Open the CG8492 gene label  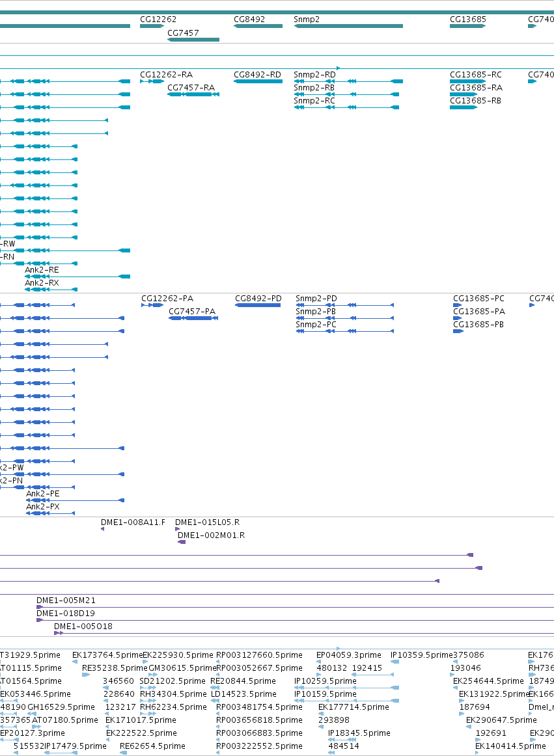[x=249, y=20]
